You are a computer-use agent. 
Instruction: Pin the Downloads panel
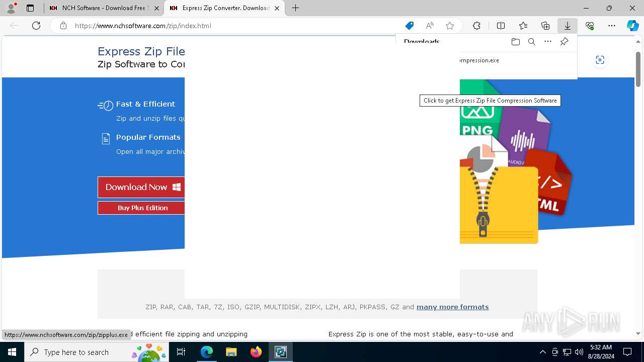coord(564,42)
